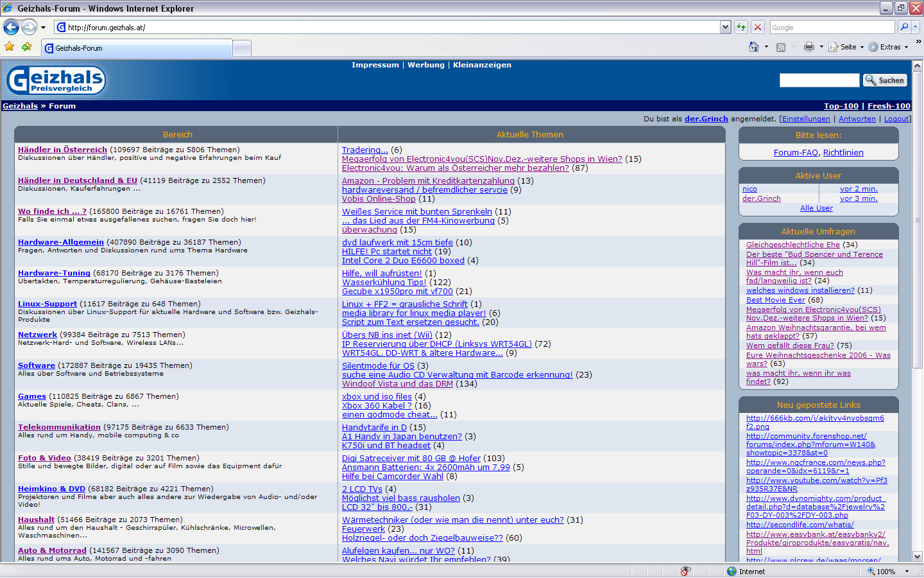Open a new blank tab

242,48
